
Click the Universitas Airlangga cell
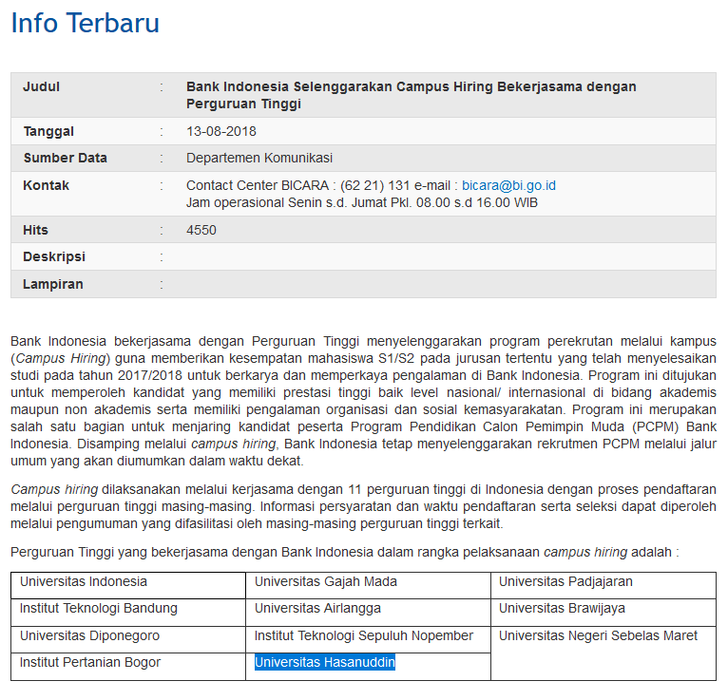[x=368, y=613]
